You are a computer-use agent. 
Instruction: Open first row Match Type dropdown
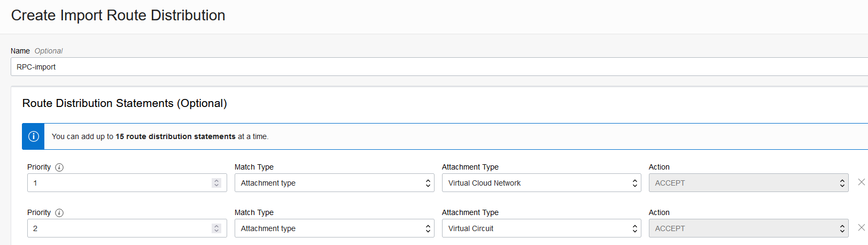(x=334, y=183)
